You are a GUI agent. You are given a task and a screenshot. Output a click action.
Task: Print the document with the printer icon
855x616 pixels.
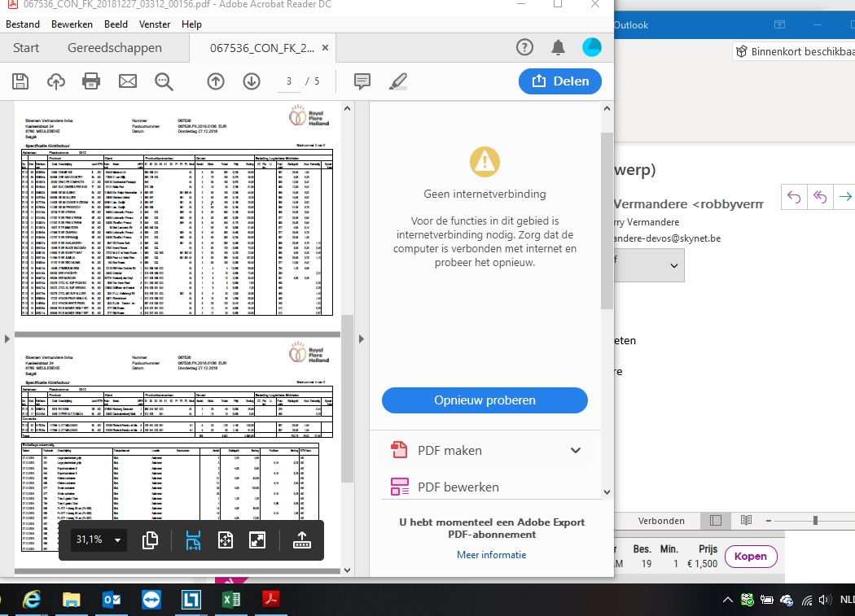tap(91, 81)
